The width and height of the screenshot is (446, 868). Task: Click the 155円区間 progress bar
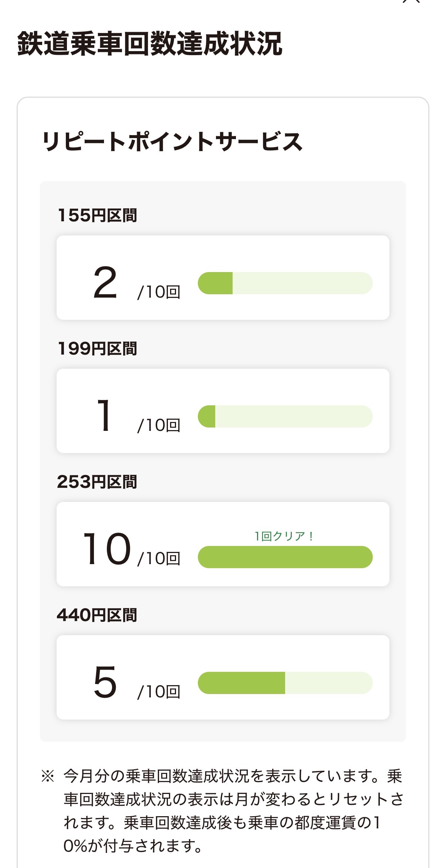[285, 283]
